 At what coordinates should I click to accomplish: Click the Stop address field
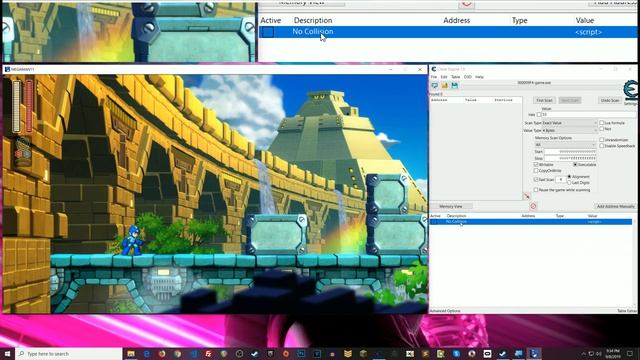pos(571,158)
